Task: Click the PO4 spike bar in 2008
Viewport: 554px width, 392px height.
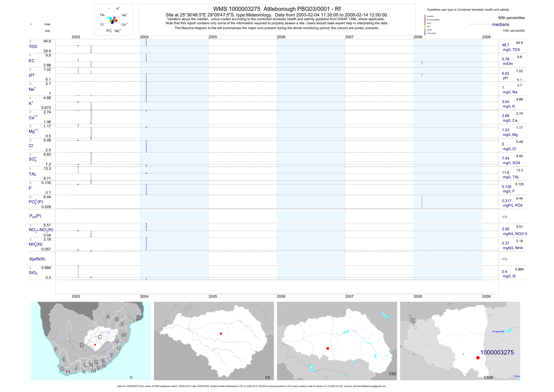Action: coord(422,202)
